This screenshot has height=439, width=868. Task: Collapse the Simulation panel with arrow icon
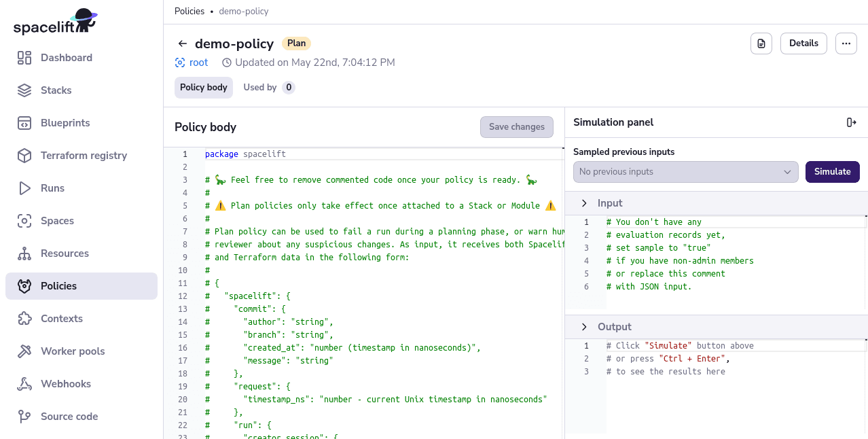click(852, 122)
